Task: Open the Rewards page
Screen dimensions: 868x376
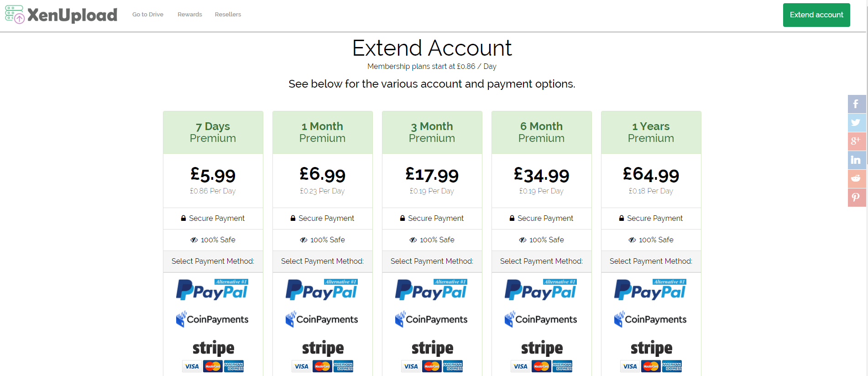Action: [x=190, y=15]
